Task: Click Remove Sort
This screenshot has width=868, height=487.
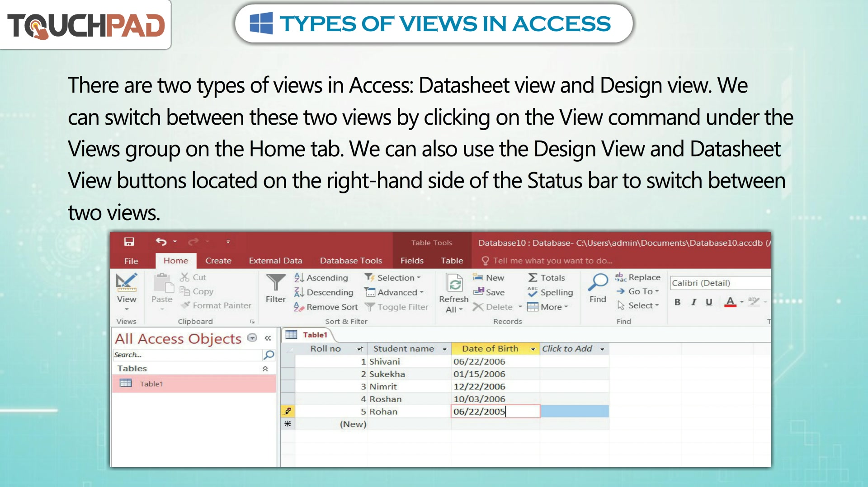Action: 326,307
